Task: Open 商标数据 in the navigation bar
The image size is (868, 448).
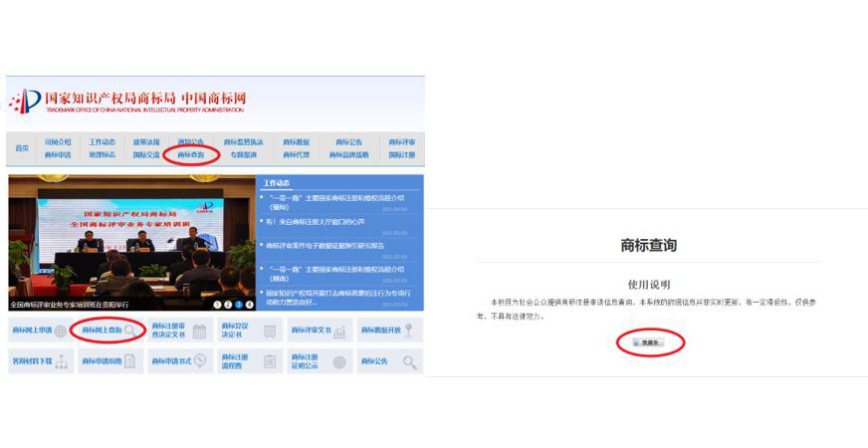Action: tap(297, 142)
